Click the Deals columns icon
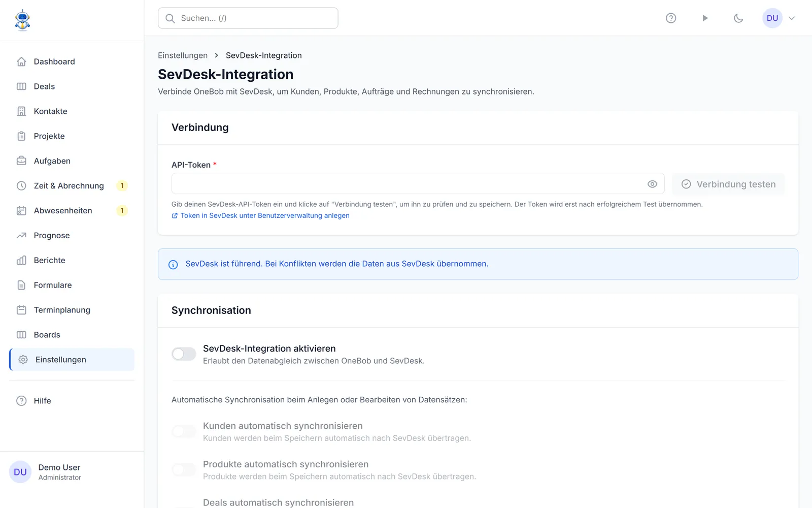Viewport: 812px width, 508px height. click(x=21, y=86)
